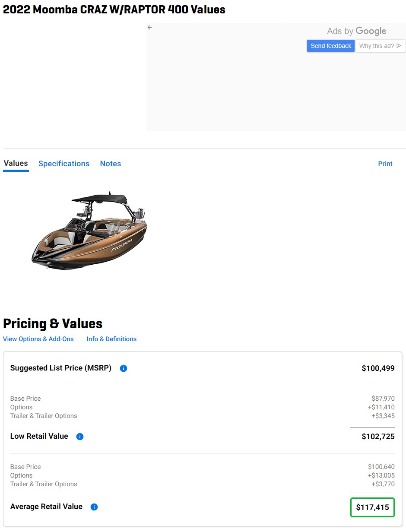
Task: Open Average Retail Value info icon
Action: (94, 507)
